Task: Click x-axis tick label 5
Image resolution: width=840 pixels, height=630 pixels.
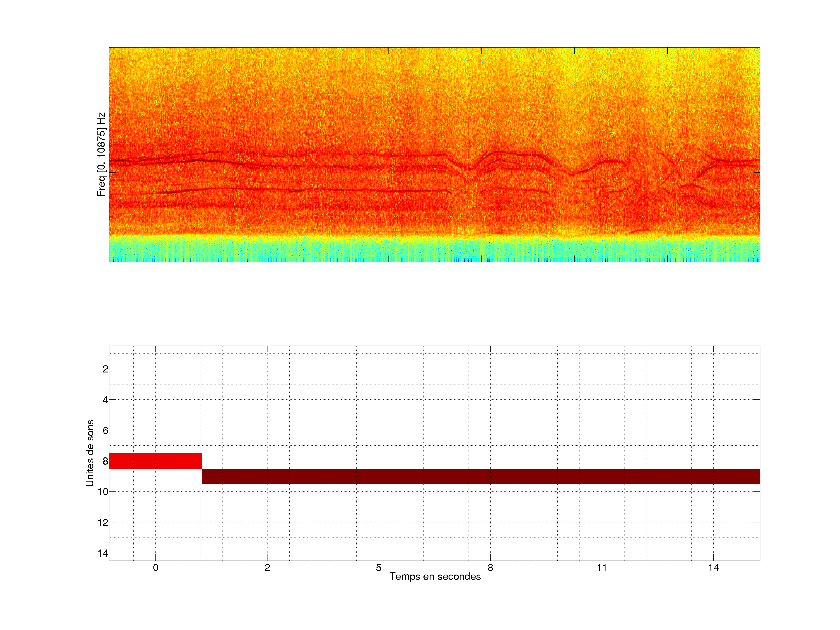Action: tap(379, 568)
